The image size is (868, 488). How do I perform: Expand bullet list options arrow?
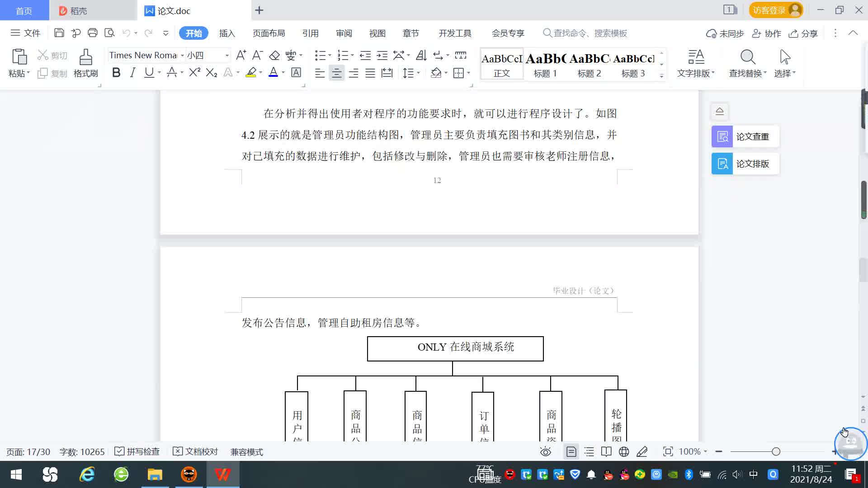pos(330,55)
